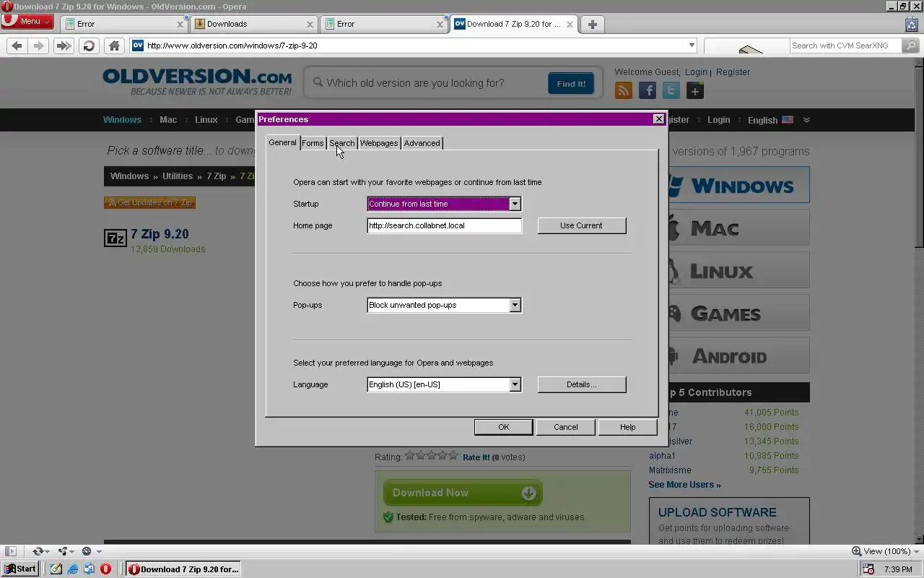Screen dimensions: 924x578
Task: Click the Mac item in site navigation
Action: 168,120
